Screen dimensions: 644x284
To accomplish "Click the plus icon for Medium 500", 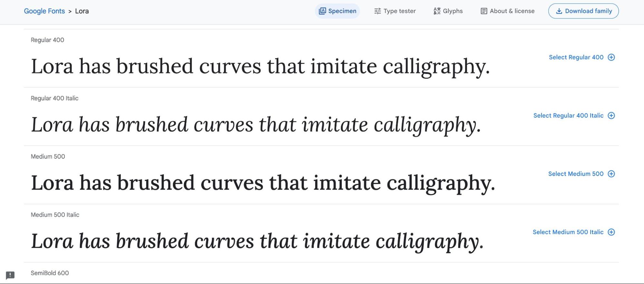I will coord(611,174).
